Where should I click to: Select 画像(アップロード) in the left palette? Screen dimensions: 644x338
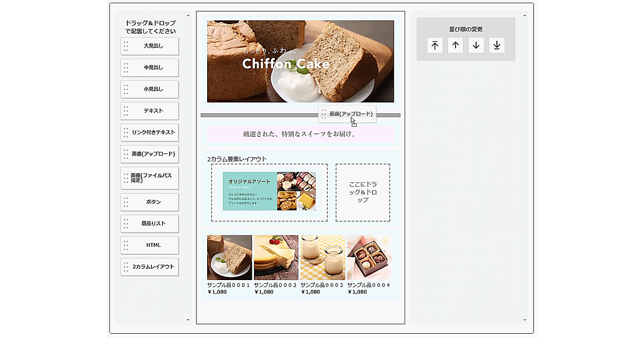(150, 154)
